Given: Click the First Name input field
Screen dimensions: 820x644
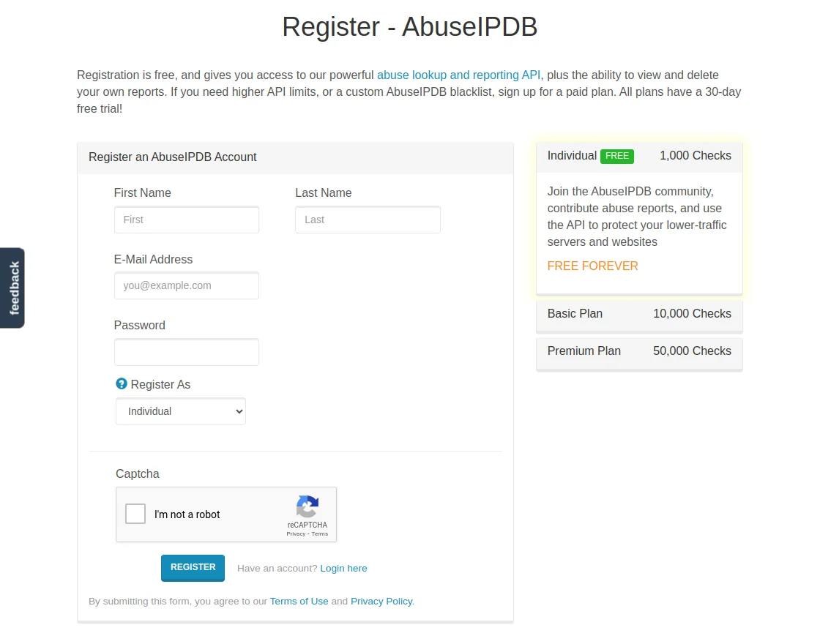Looking at the screenshot, I should 187,220.
